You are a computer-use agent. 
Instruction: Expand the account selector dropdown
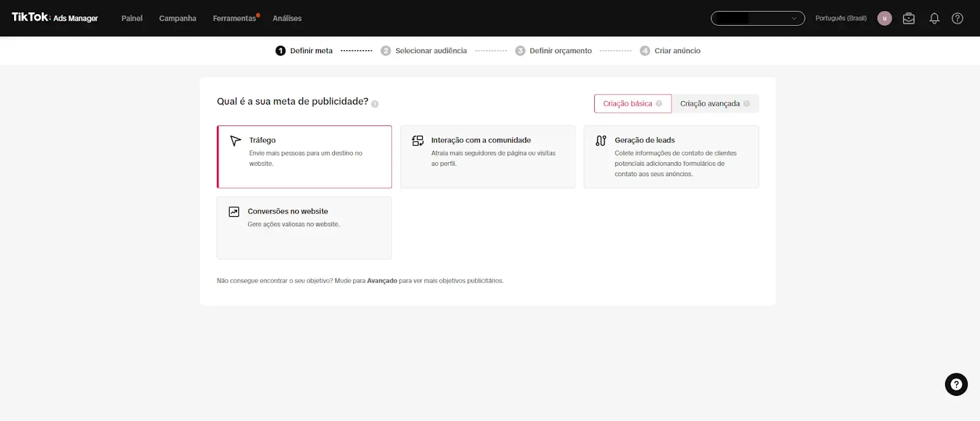pyautogui.click(x=758, y=18)
